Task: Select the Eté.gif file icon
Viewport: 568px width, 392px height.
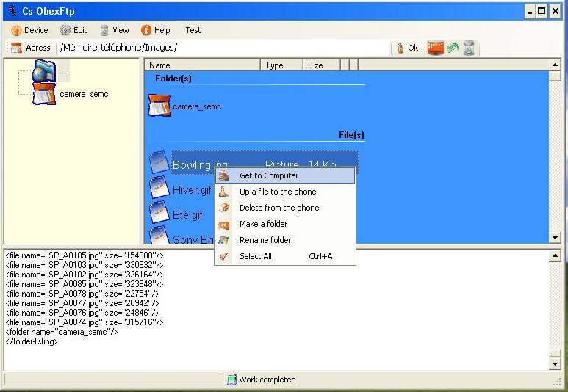Action: (159, 214)
